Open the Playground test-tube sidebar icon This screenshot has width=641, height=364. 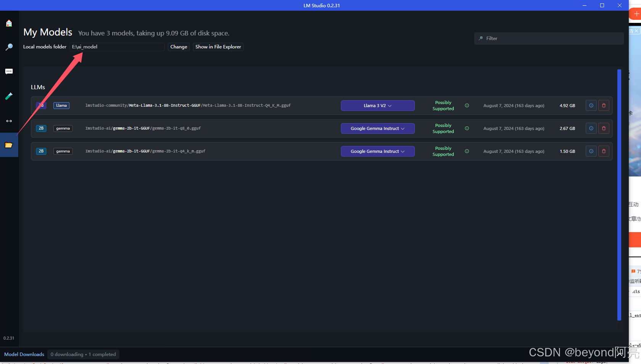click(x=9, y=96)
